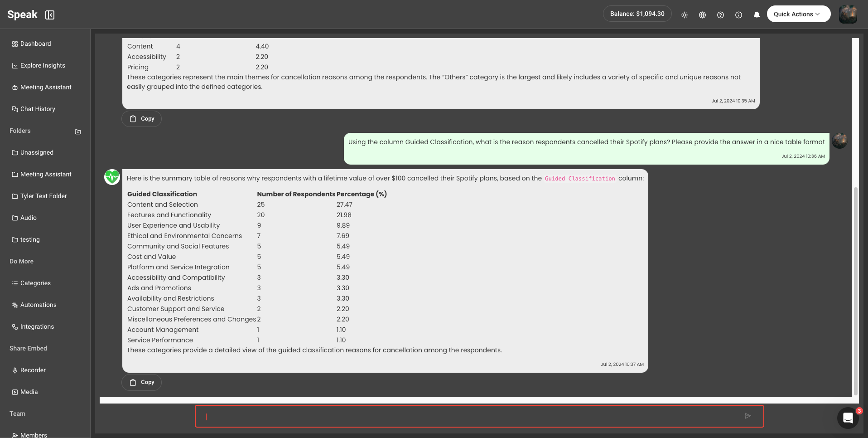The image size is (868, 438).
Task: Add a new folder icon
Action: (x=78, y=131)
